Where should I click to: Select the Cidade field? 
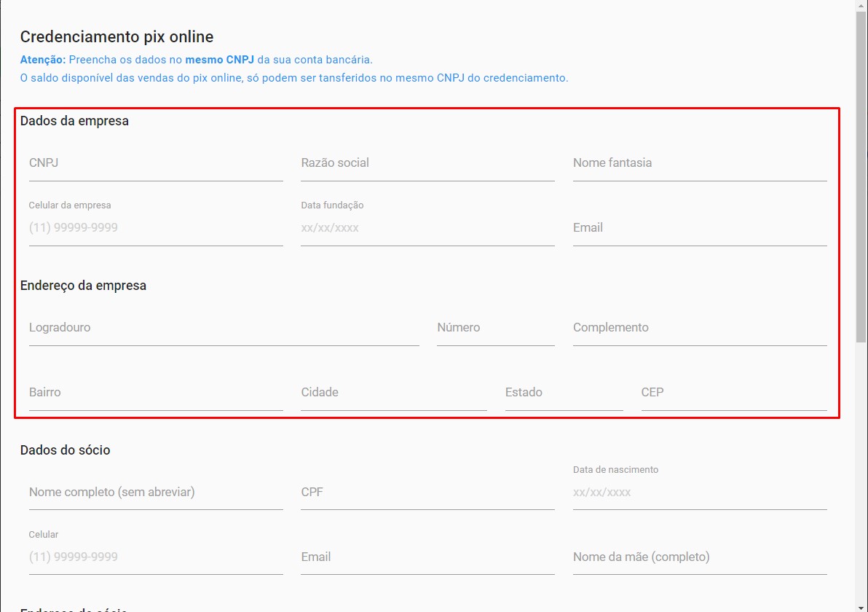[393, 393]
